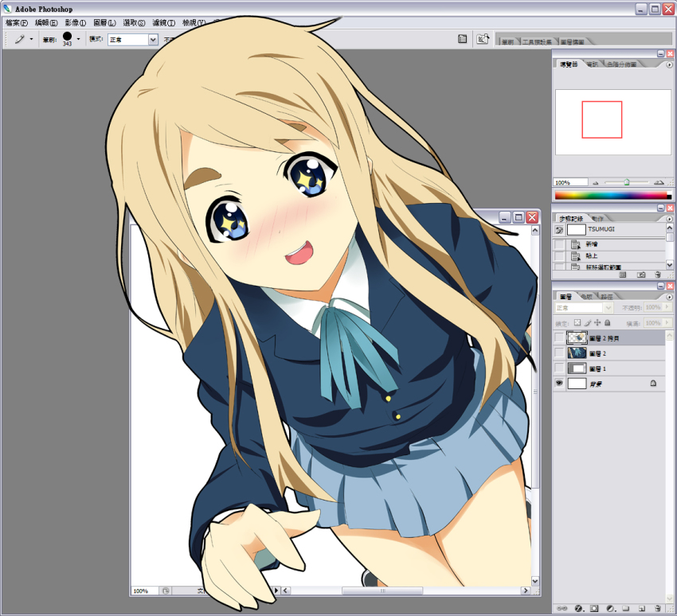Hide the 背景 layer via eye icon
This screenshot has height=616, width=677.
point(559,383)
